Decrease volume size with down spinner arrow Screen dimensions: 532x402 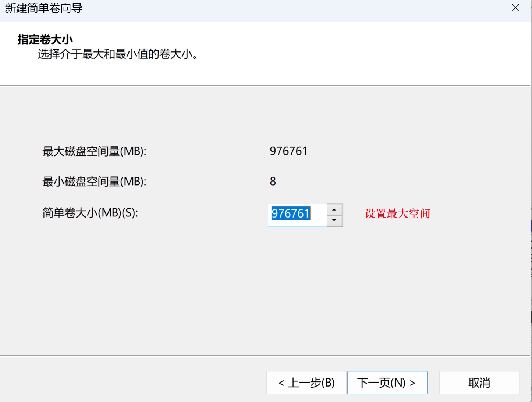(x=334, y=221)
